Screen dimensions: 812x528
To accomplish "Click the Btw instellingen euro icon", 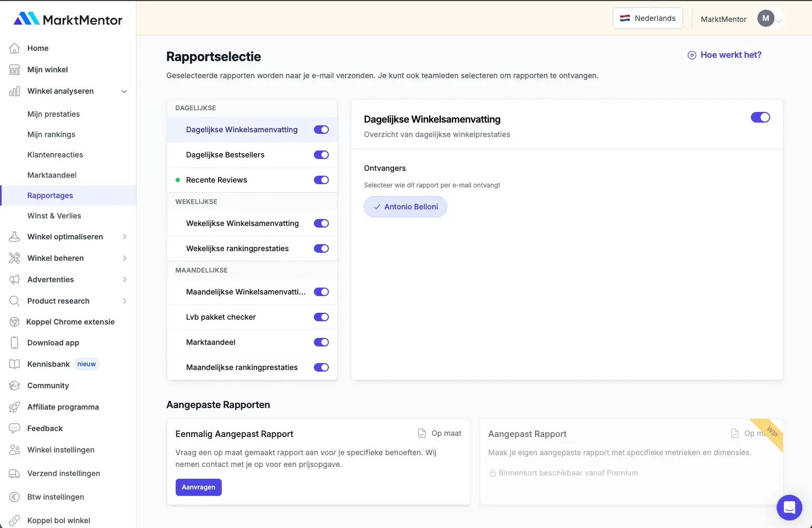I will [x=14, y=497].
